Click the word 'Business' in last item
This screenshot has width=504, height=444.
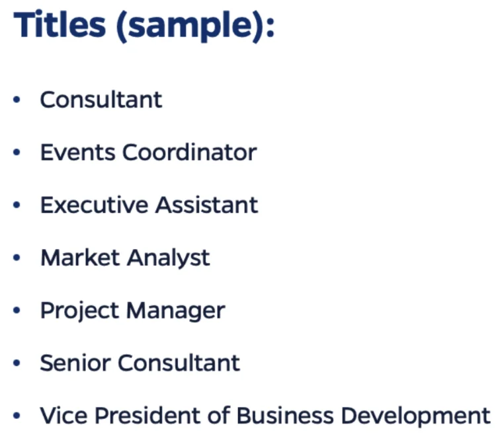(284, 416)
